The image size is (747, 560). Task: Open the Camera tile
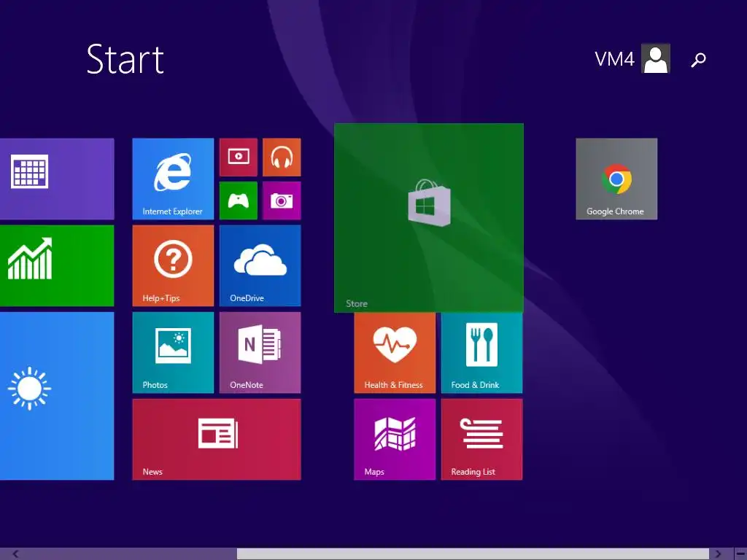click(x=282, y=201)
